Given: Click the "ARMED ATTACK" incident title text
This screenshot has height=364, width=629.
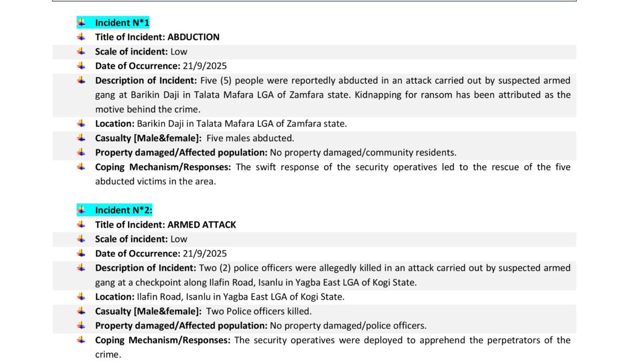Looking at the screenshot, I should (x=201, y=224).
